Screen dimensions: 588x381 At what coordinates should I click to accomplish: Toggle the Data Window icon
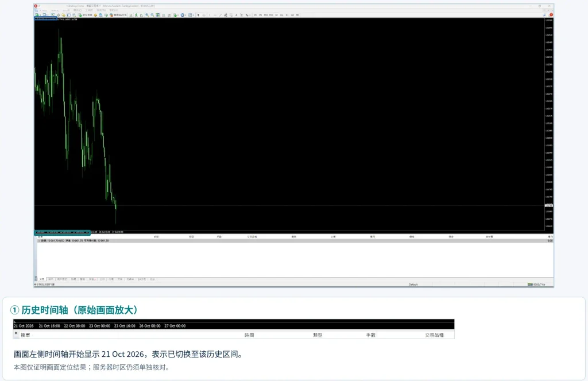59,15
